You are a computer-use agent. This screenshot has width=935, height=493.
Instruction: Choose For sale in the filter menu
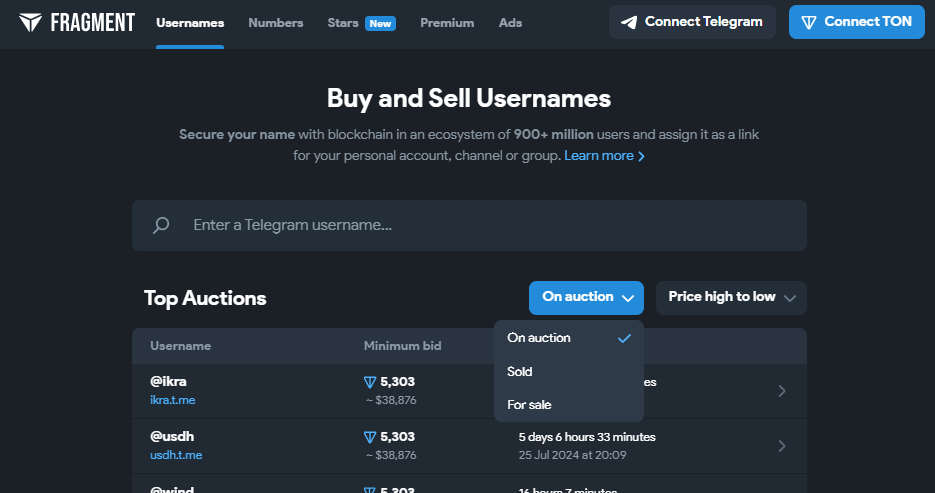point(569,405)
